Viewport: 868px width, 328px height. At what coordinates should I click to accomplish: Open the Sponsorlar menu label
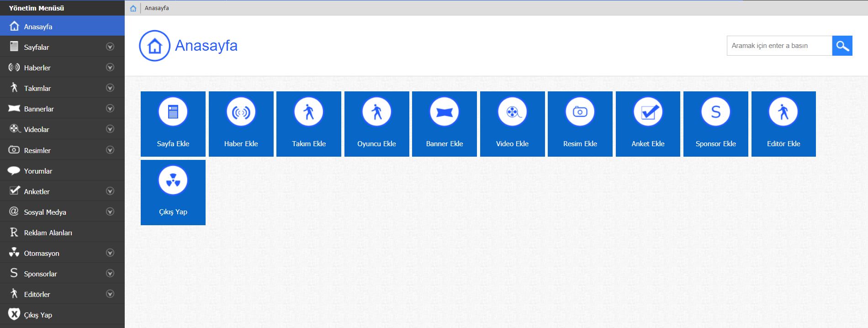click(41, 274)
